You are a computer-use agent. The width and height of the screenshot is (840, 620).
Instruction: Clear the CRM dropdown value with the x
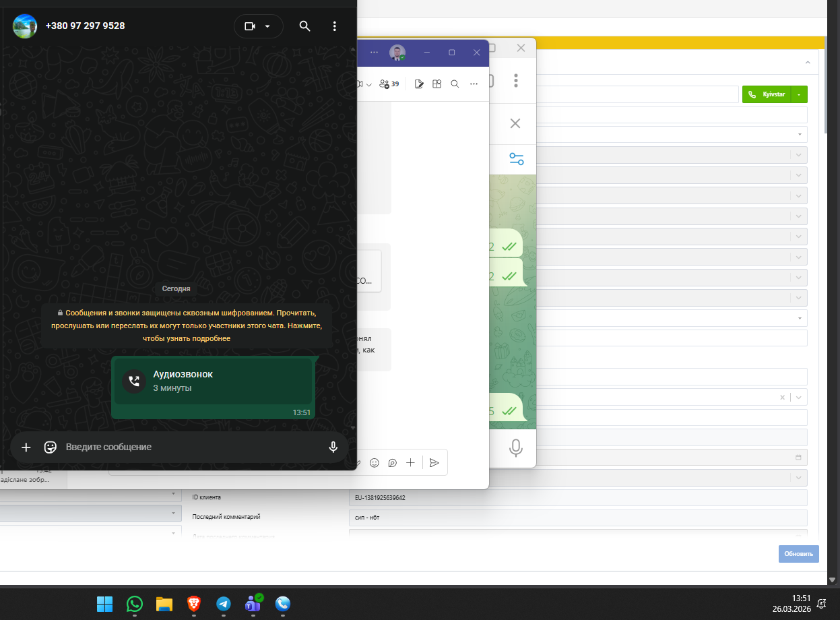(x=782, y=397)
